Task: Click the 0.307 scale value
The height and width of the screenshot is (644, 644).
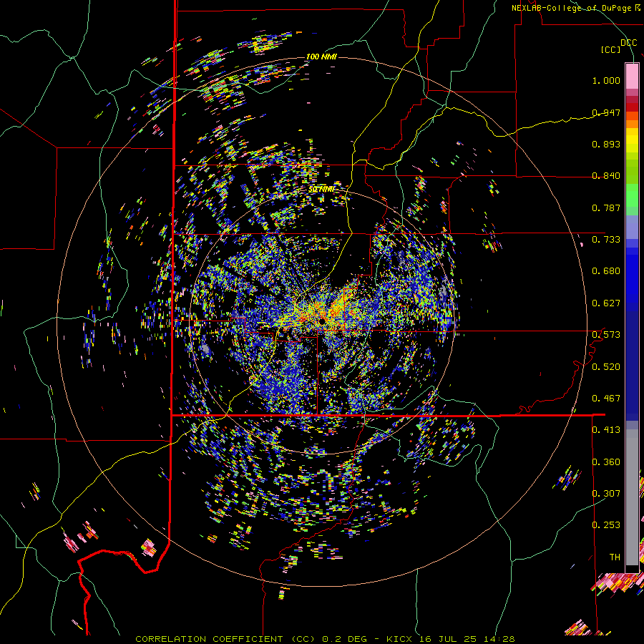Action: (606, 494)
